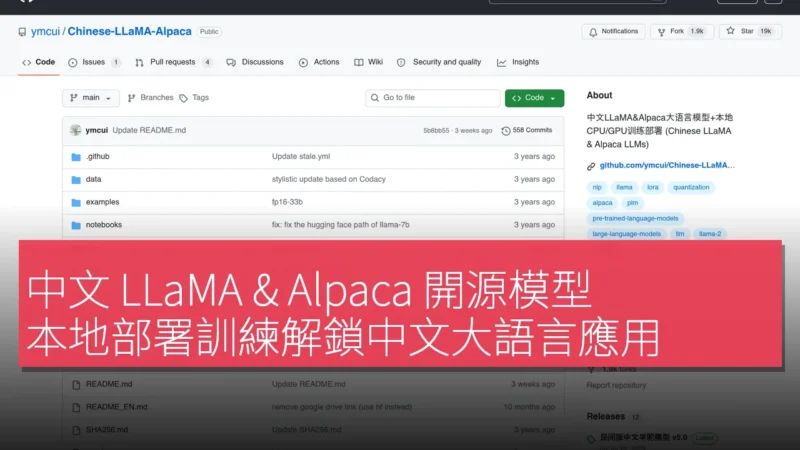Click the examples folder icon
Screen dimensions: 800x450
[76, 203]
